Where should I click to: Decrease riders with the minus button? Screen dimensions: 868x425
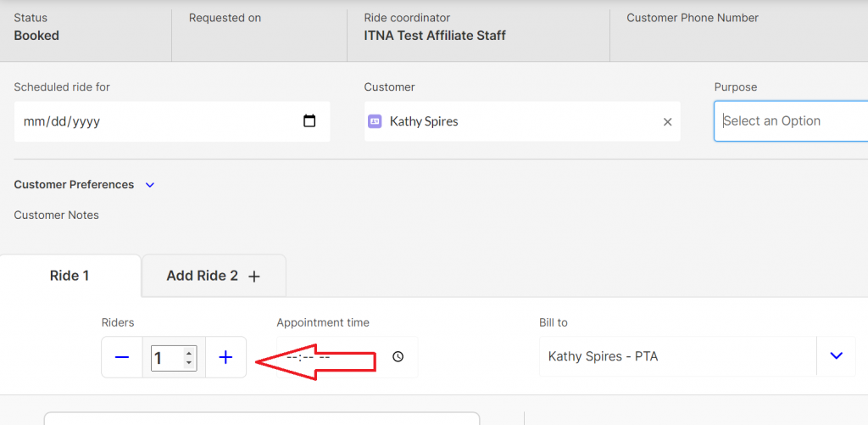pyautogui.click(x=122, y=358)
